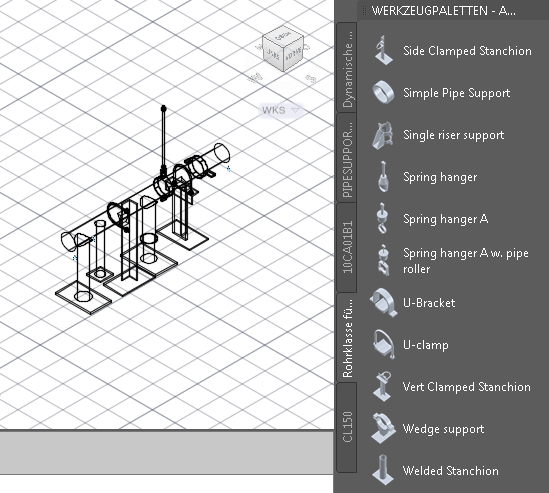Choose the Single riser support icon
The height and width of the screenshot is (493, 549).
click(382, 135)
